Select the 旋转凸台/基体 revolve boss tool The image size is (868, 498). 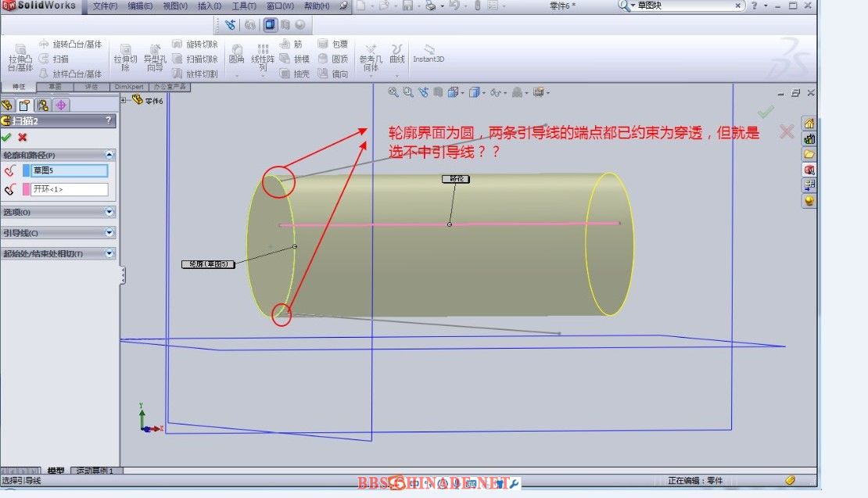click(x=70, y=44)
